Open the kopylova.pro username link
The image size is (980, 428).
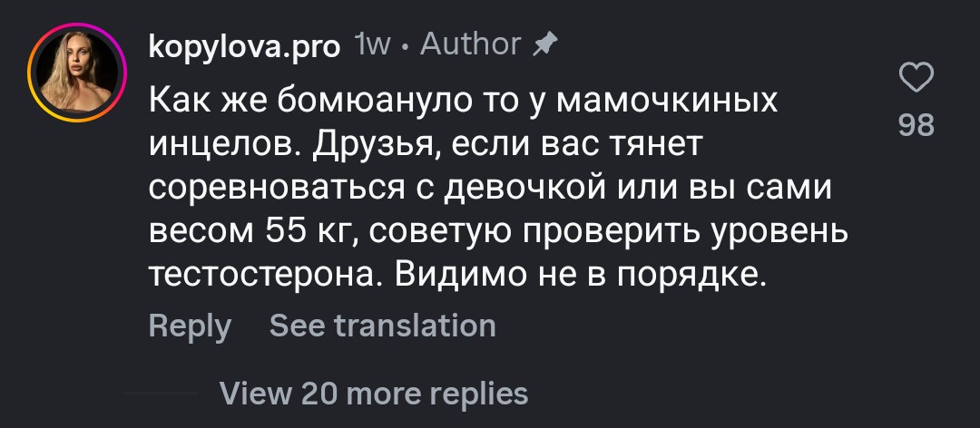tap(245, 45)
